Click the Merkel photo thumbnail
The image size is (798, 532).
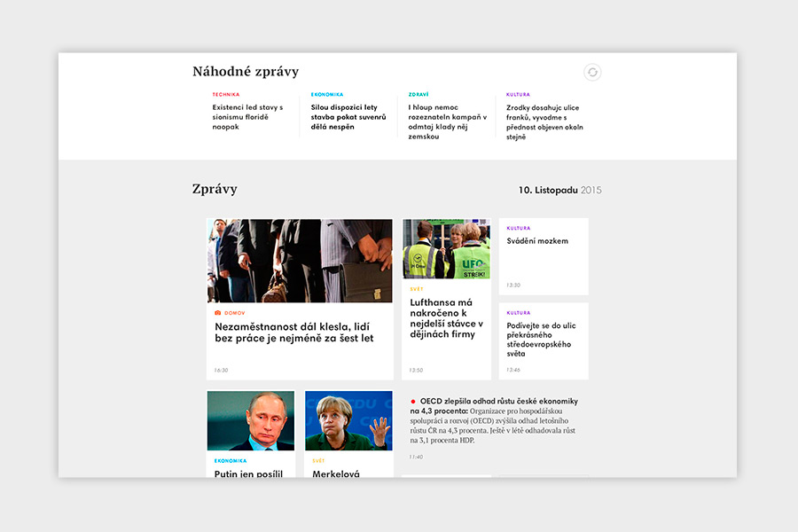tap(348, 420)
